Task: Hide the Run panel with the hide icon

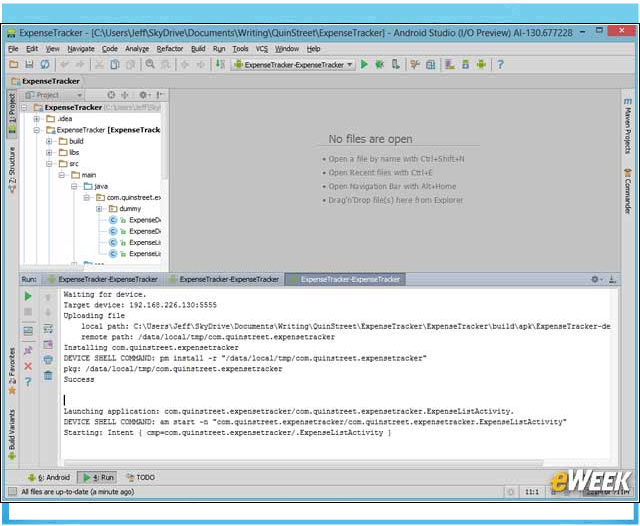Action: pos(612,280)
